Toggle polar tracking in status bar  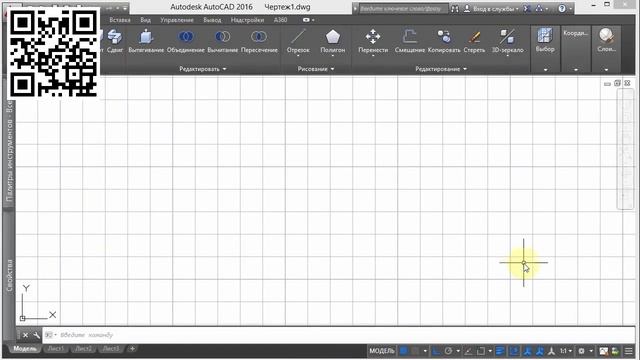pyautogui.click(x=448, y=351)
